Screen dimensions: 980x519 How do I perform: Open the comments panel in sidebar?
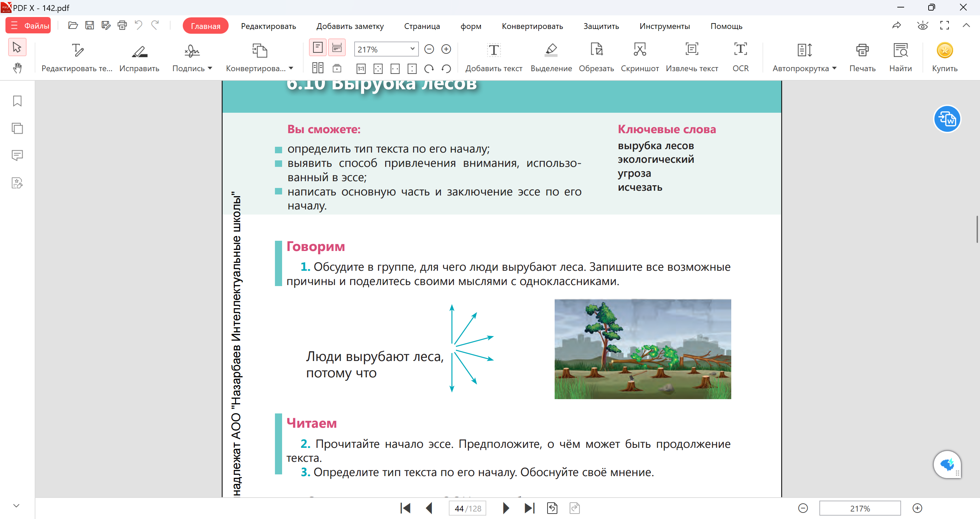click(x=17, y=155)
